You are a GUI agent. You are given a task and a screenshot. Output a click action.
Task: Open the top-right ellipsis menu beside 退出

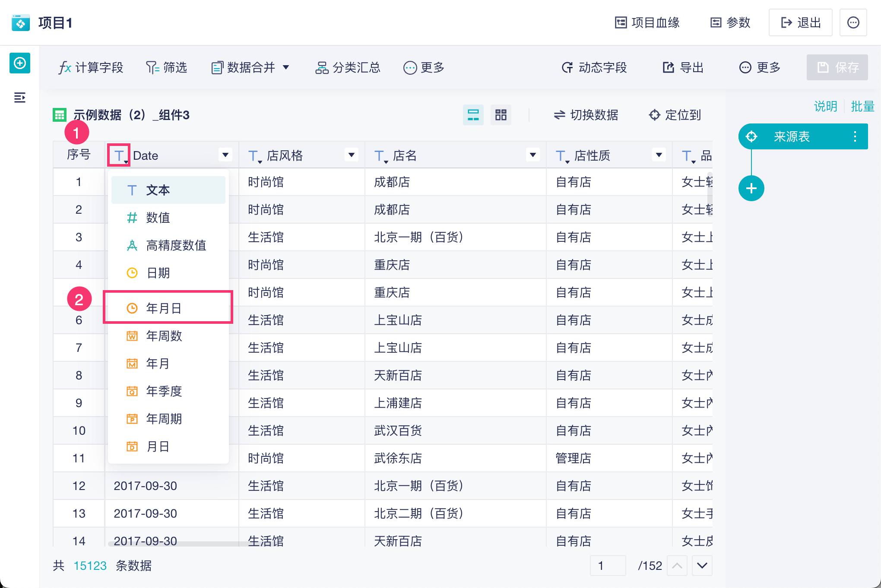click(853, 22)
